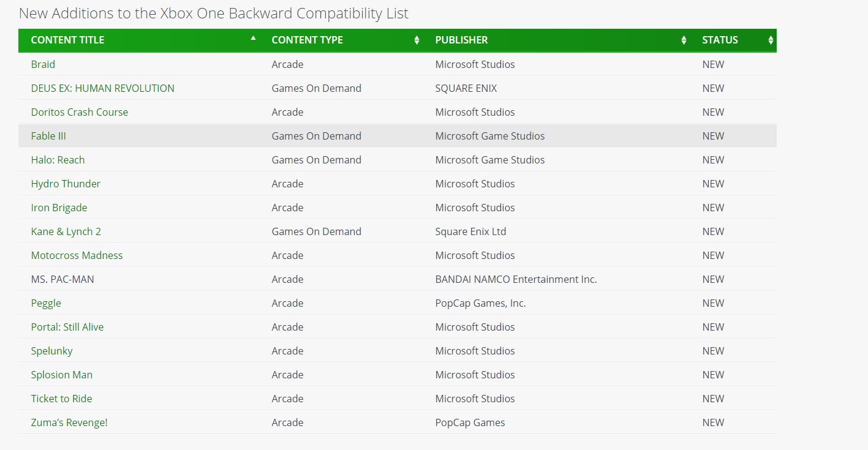The height and width of the screenshot is (450, 868).
Task: Open the Braid game link
Action: 43,64
